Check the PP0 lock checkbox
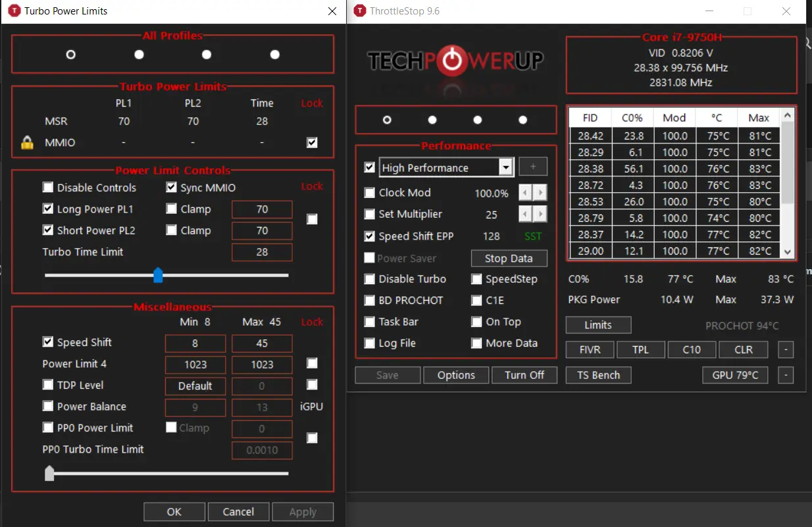This screenshot has height=527, width=812. point(313,438)
